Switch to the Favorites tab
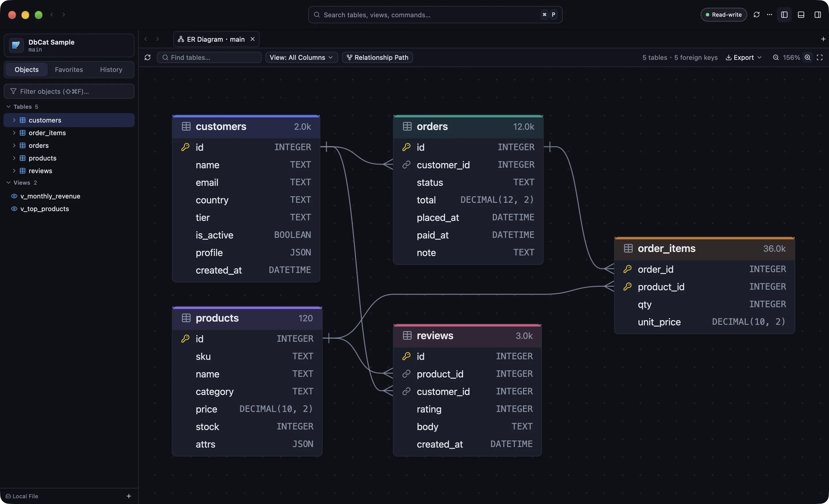The image size is (829, 504). (x=69, y=70)
